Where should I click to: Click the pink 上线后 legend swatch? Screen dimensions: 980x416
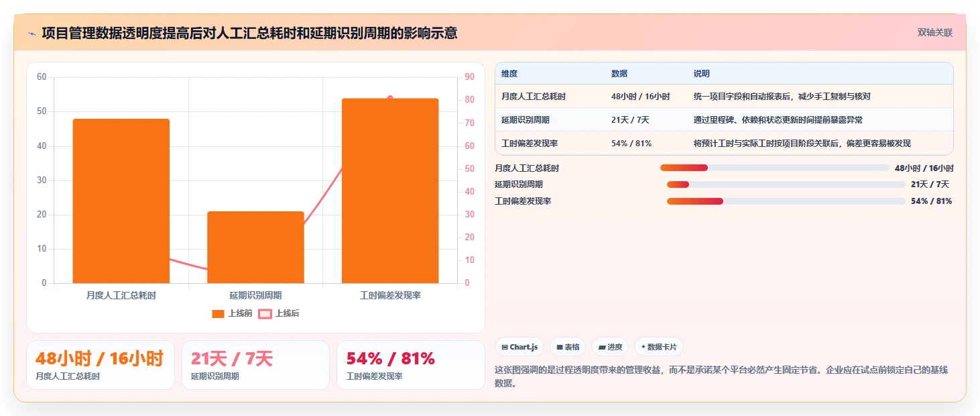(x=265, y=313)
